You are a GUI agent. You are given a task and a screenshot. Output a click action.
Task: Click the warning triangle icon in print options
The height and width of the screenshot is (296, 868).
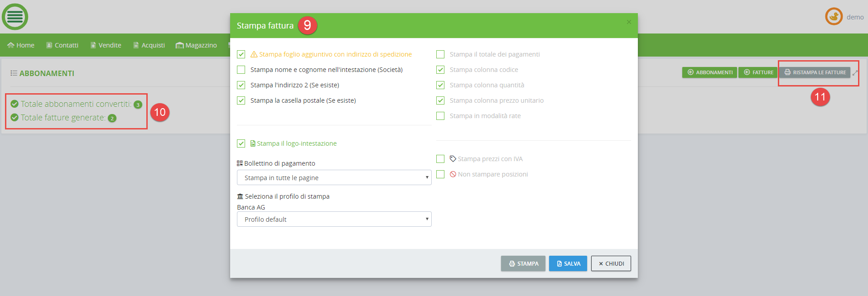coord(254,54)
